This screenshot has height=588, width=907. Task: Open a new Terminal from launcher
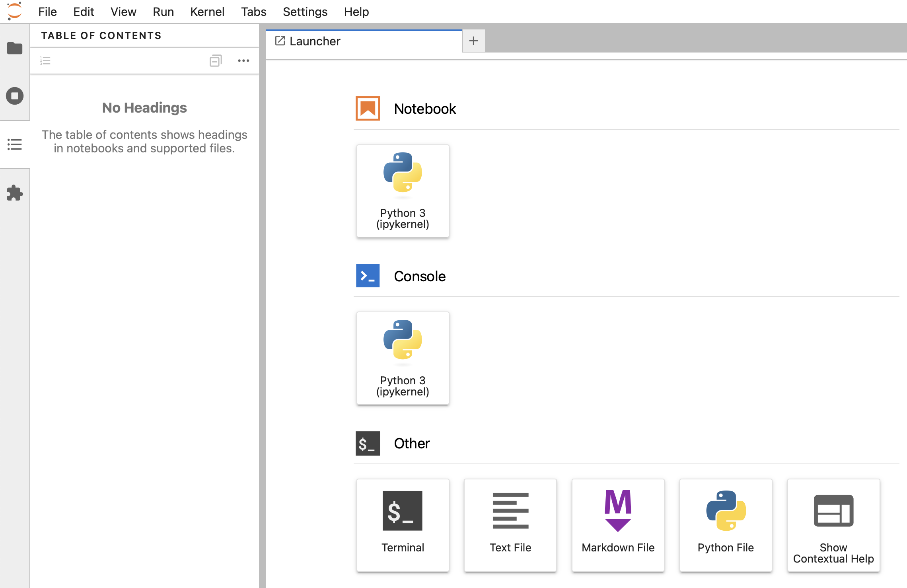point(403,525)
